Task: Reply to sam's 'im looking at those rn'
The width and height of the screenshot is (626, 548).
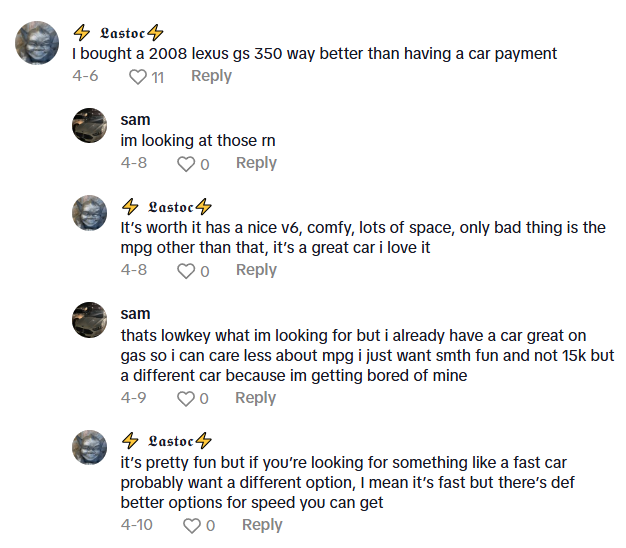Action: coord(256,163)
